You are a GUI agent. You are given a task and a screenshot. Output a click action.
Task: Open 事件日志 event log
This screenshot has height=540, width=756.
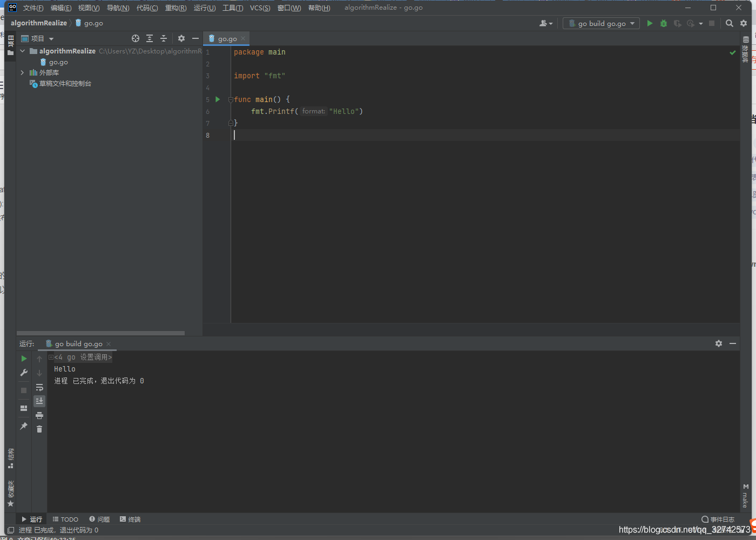click(x=718, y=519)
